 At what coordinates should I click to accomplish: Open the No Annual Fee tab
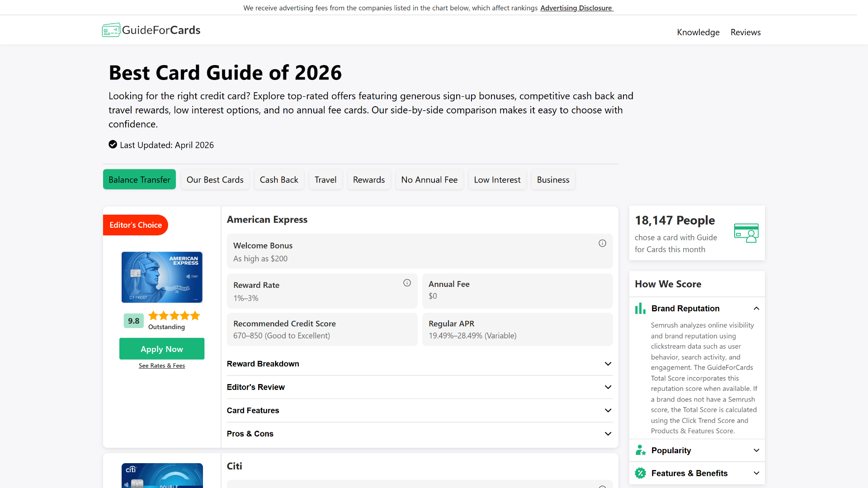(x=429, y=180)
